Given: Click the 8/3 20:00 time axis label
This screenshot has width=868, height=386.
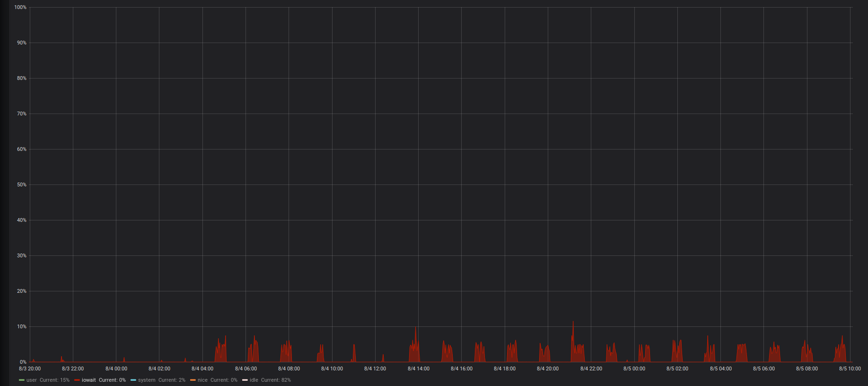Looking at the screenshot, I should (30, 368).
